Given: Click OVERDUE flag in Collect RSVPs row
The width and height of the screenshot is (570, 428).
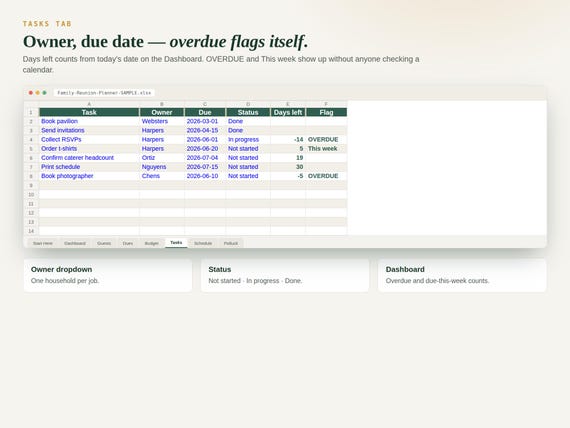Looking at the screenshot, I should [x=326, y=139].
